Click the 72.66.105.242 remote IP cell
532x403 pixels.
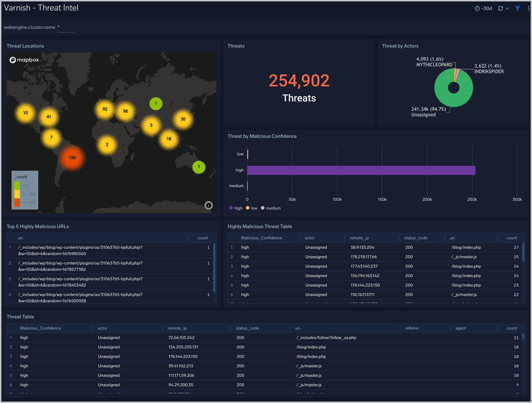tap(181, 338)
